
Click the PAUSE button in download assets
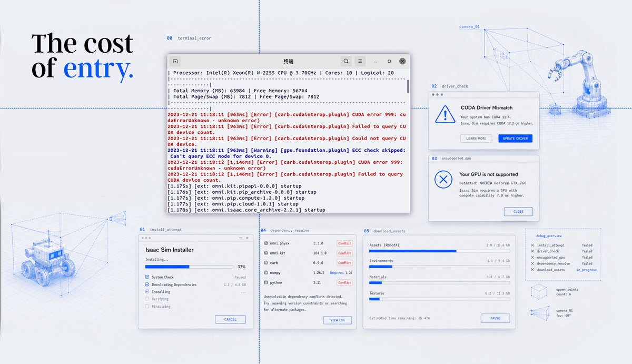pyautogui.click(x=495, y=318)
